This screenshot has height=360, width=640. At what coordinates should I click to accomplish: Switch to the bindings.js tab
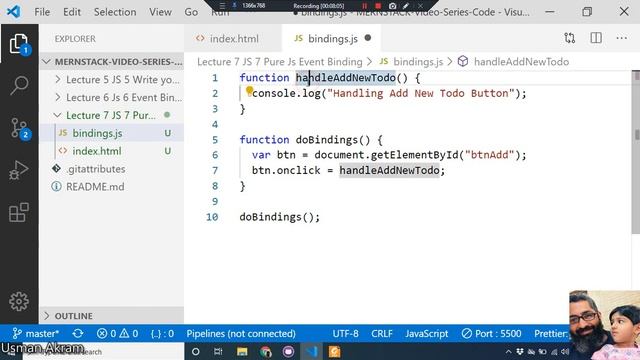331,38
